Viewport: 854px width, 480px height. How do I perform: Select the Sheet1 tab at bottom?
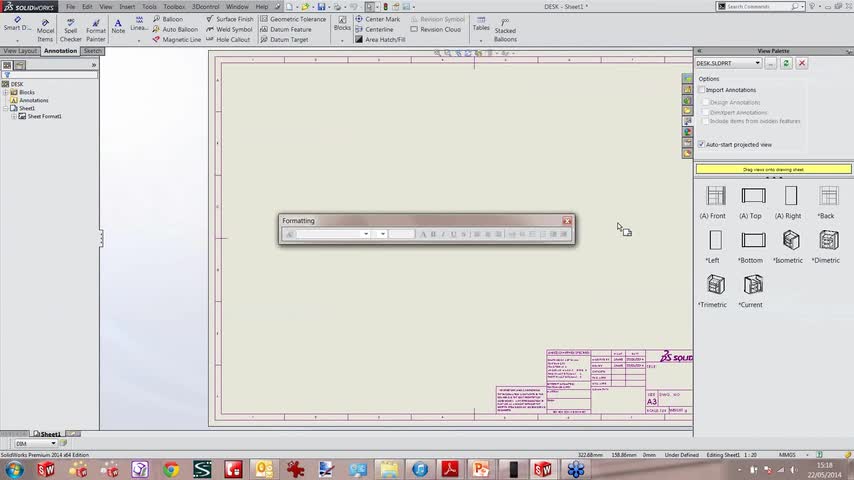click(47, 434)
